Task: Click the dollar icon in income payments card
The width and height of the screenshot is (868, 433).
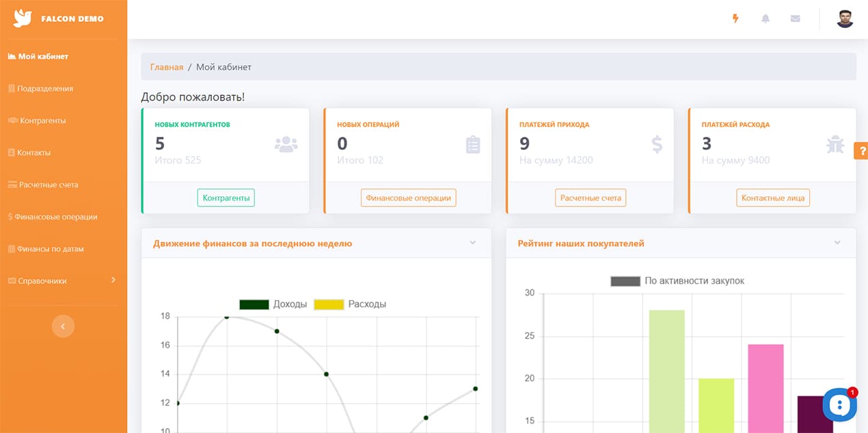Action: (657, 144)
